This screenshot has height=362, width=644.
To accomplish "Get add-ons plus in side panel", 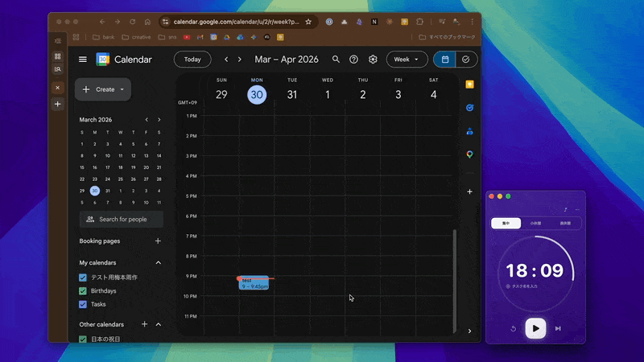I will coord(470,191).
